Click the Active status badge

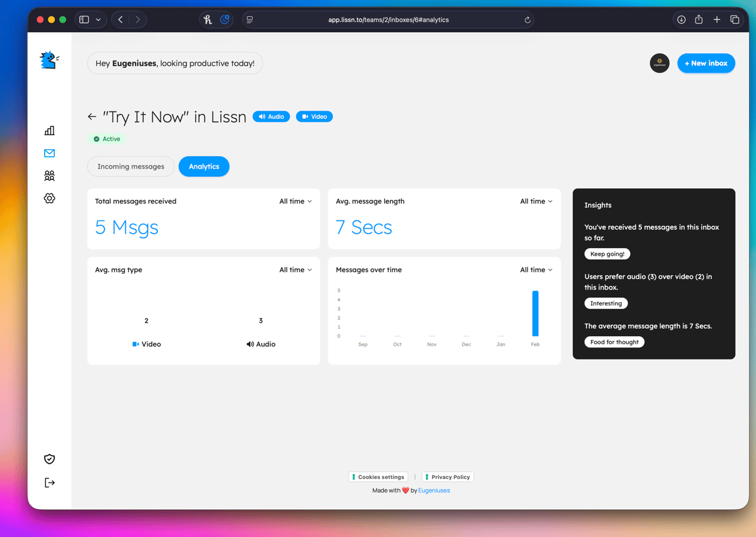click(x=107, y=139)
